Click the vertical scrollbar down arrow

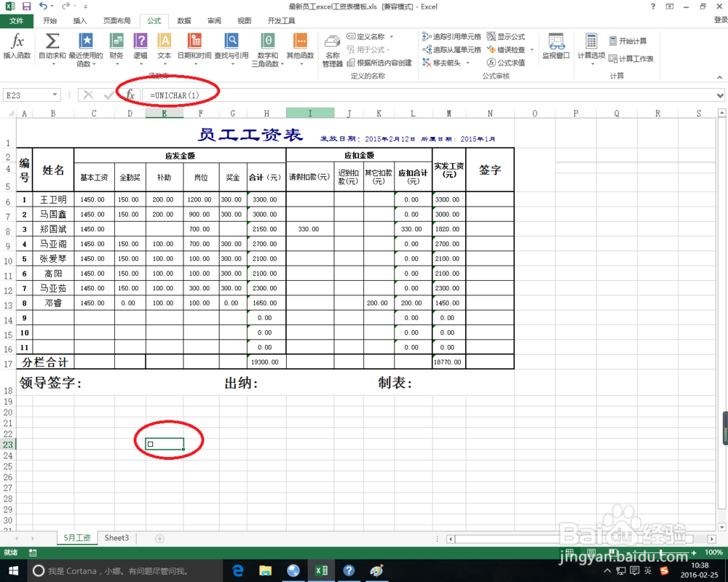722,527
